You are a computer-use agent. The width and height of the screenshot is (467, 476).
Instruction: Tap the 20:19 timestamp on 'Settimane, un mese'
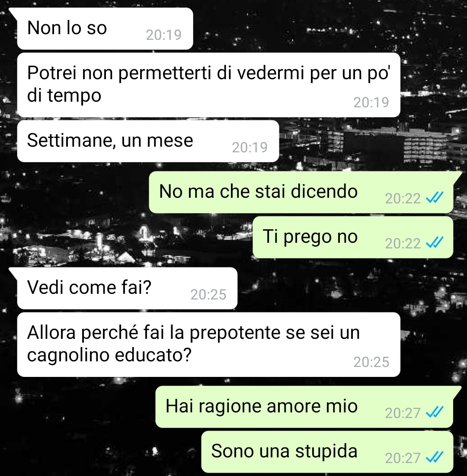pyautogui.click(x=250, y=148)
